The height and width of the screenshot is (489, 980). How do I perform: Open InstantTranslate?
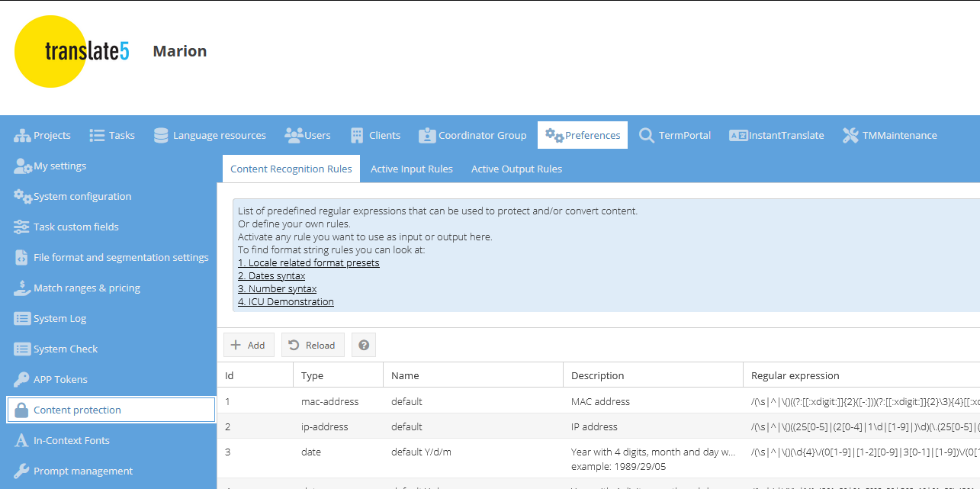pos(776,135)
